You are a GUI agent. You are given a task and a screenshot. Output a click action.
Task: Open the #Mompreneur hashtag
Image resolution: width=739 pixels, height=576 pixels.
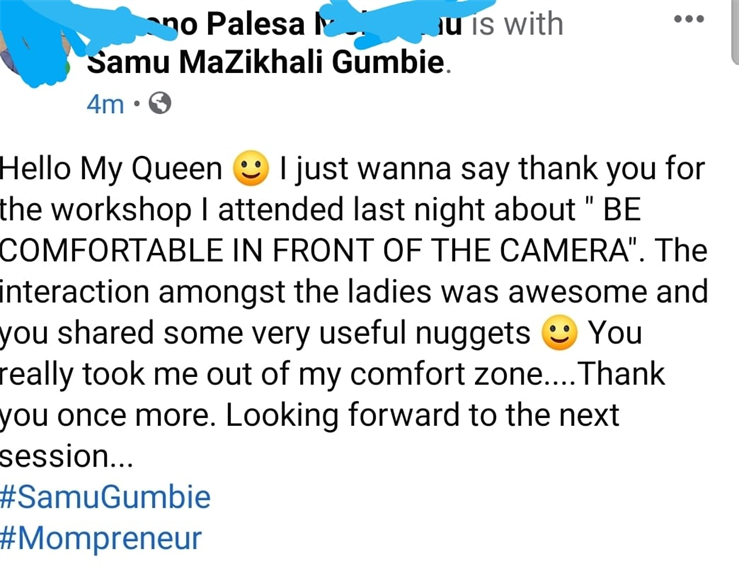point(101,538)
